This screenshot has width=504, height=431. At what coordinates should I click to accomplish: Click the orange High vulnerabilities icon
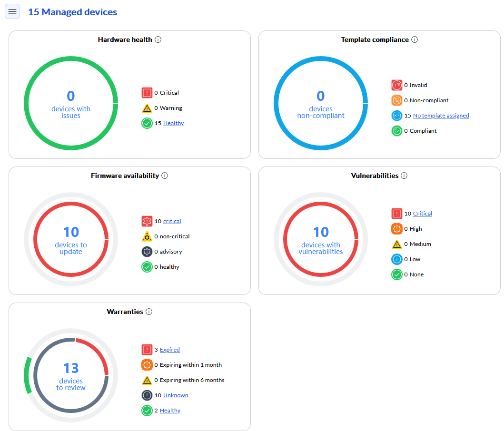pos(396,229)
